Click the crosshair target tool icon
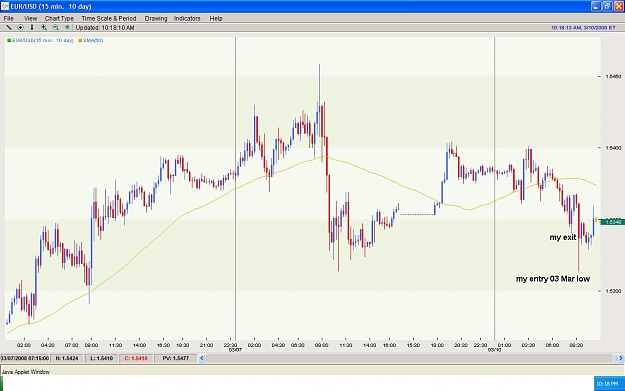The width and height of the screenshot is (625, 391). pos(20,28)
